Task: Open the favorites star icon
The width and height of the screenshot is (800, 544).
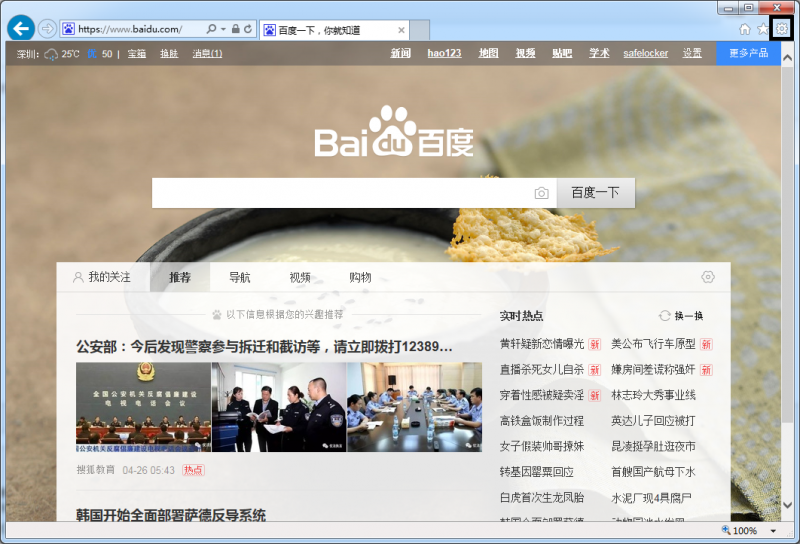Action: 763,29
